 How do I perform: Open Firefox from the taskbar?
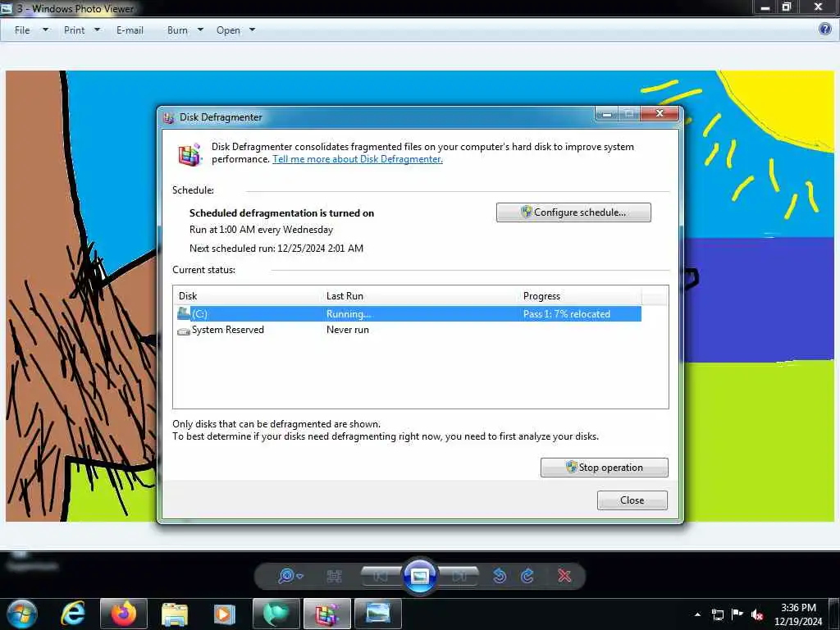(x=124, y=614)
